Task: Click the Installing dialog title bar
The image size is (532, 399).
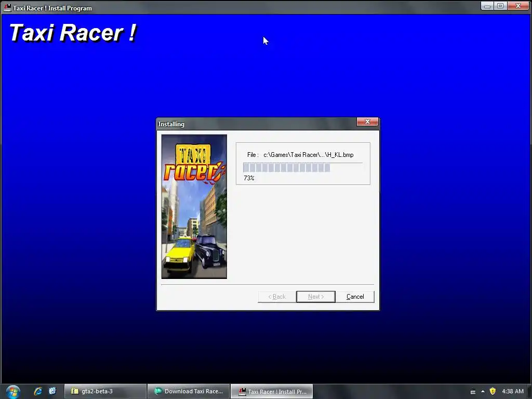Action: 257,124
